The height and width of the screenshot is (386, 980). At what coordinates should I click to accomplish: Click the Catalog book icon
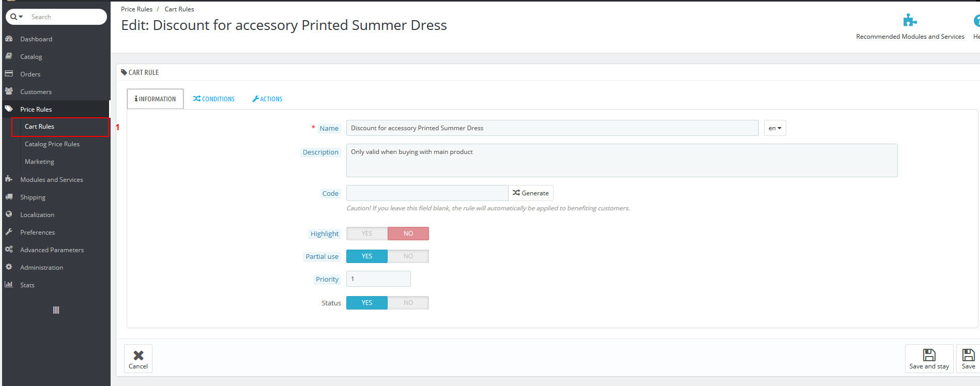click(x=9, y=56)
